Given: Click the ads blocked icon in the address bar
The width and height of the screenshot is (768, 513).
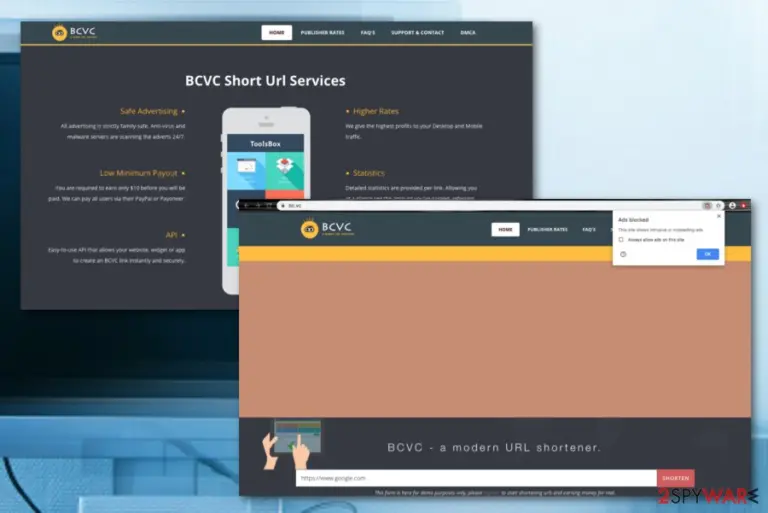Looking at the screenshot, I should tap(707, 206).
